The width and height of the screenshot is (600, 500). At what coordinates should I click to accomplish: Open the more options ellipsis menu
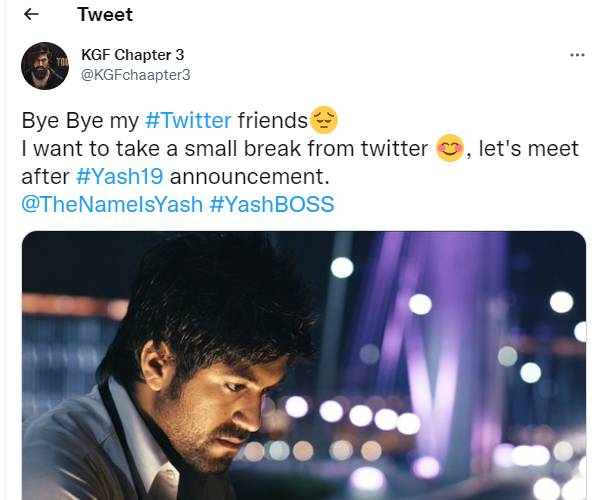point(576,55)
